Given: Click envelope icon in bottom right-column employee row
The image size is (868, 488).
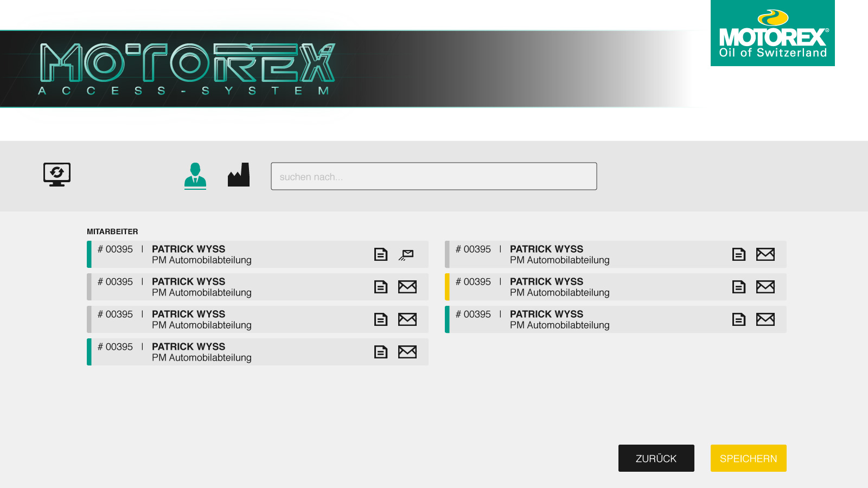Looking at the screenshot, I should 765,319.
